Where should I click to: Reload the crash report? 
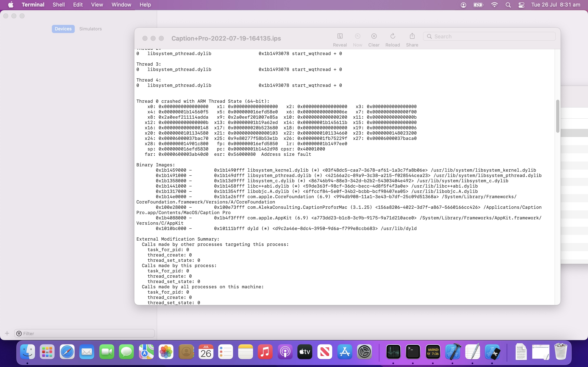(392, 36)
